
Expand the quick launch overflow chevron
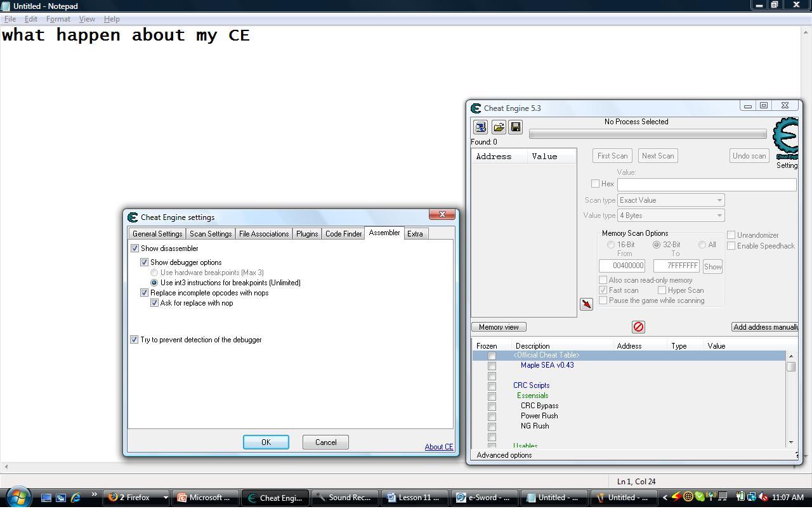pyautogui.click(x=95, y=495)
